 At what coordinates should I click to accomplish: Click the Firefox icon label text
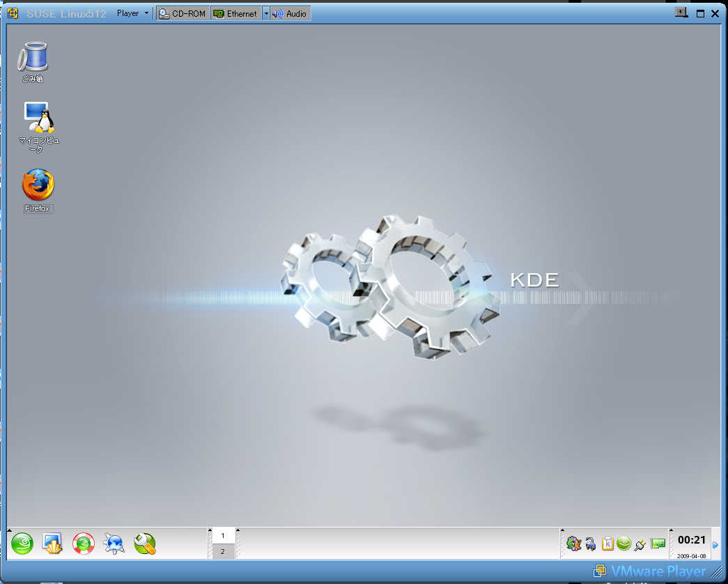point(37,208)
